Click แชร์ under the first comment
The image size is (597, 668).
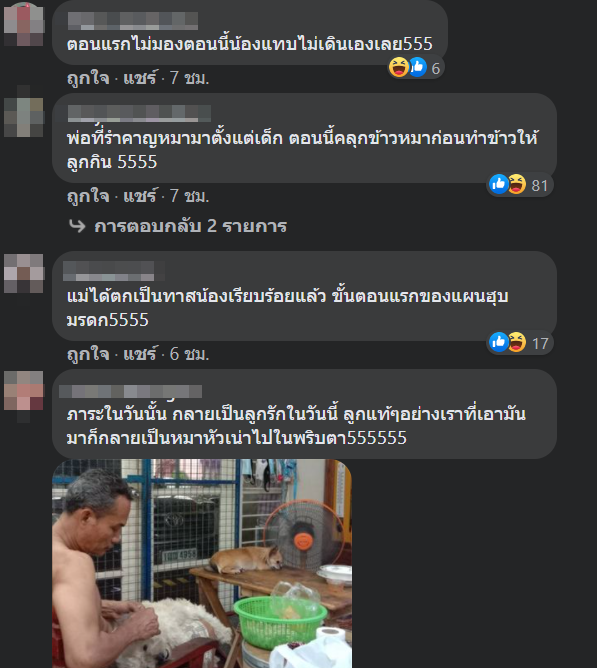[x=140, y=78]
